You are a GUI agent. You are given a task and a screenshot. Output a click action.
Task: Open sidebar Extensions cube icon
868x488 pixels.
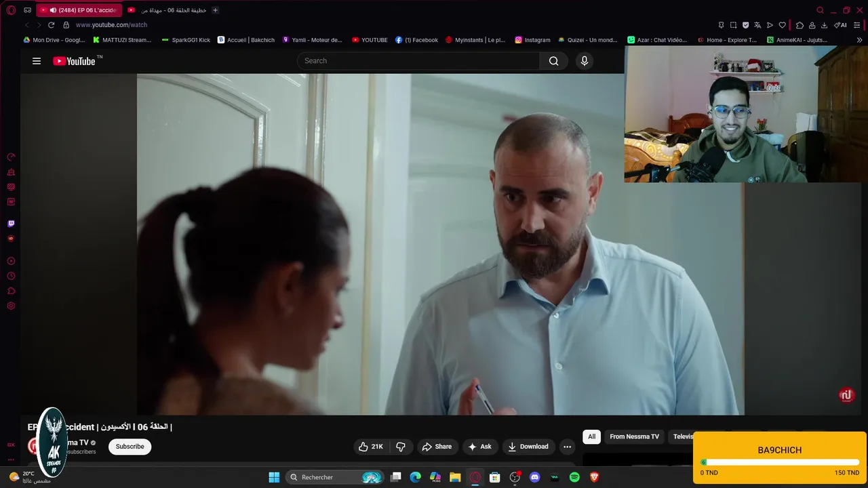[x=11, y=291]
